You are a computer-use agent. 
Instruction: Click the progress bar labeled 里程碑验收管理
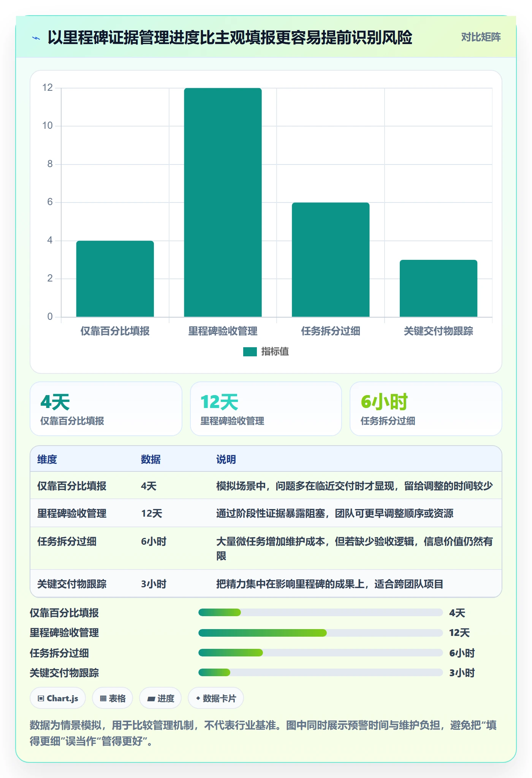(320, 633)
